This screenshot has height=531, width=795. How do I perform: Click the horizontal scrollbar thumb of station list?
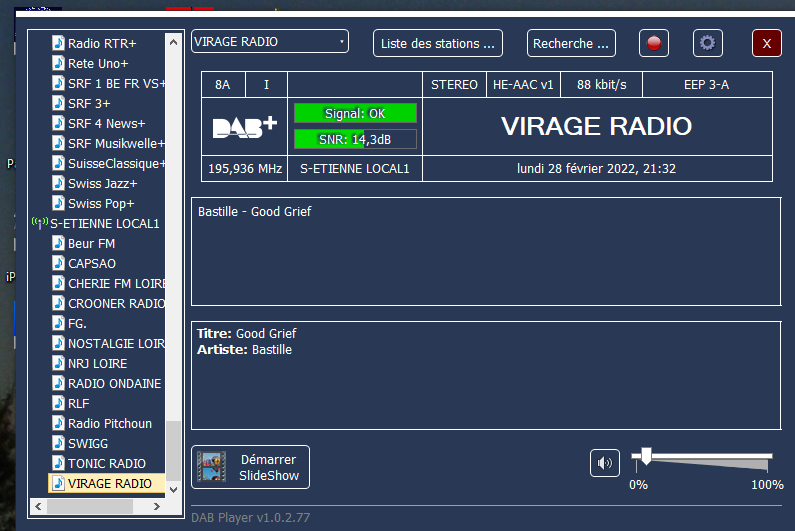[90, 506]
